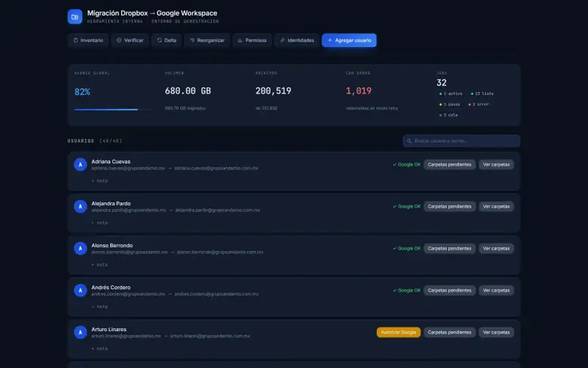Click the 82% global progress value
Image resolution: width=588 pixels, height=368 pixels.
point(82,92)
